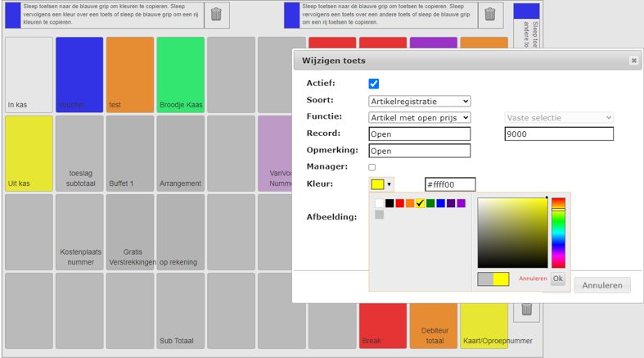Click the Record field containing Open
This screenshot has height=358, width=644.
pyautogui.click(x=419, y=134)
